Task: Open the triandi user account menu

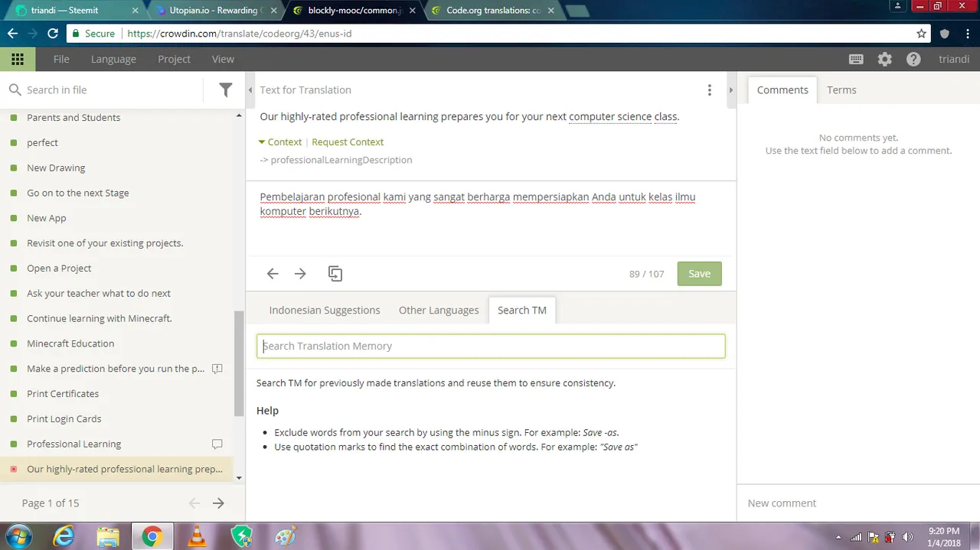Action: pos(954,59)
